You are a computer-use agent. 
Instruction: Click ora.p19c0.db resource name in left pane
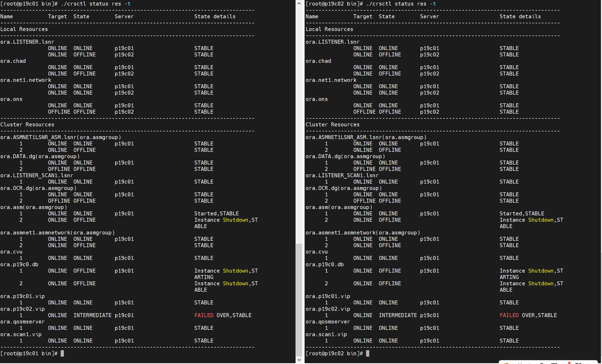[19, 264]
